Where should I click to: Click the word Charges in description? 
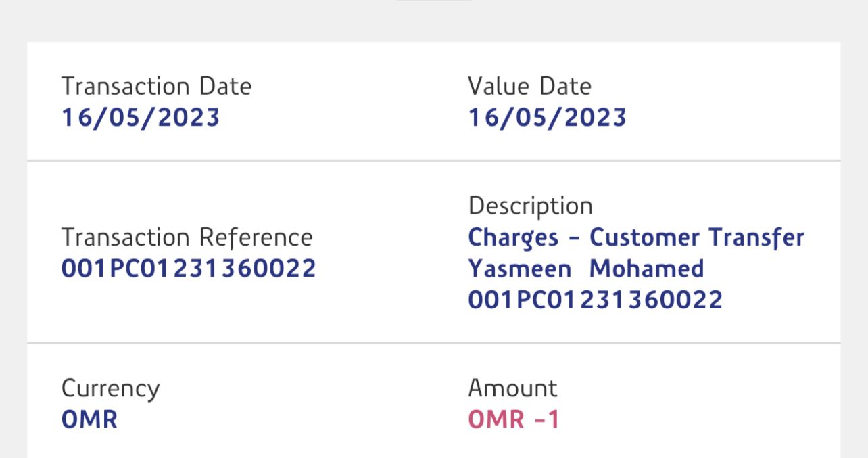click(x=513, y=237)
